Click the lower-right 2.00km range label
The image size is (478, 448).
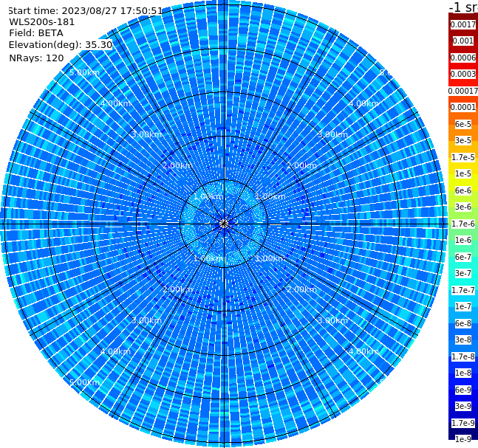(x=301, y=289)
